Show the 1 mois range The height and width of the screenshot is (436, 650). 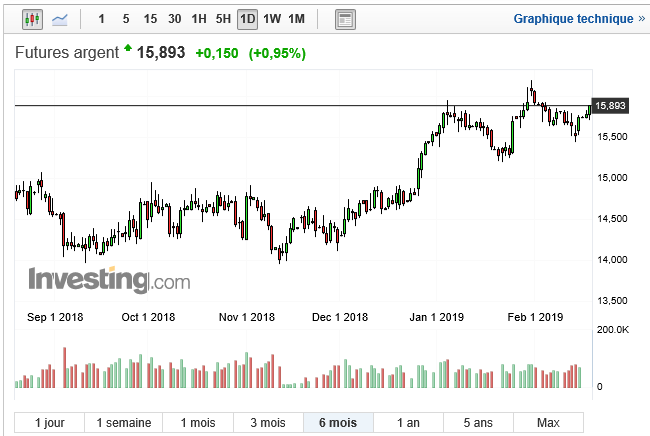[x=198, y=423]
